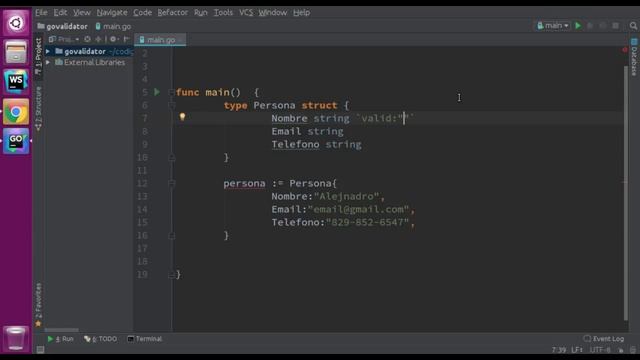Click the green run gutter arrow beside func main
This screenshot has width=640, height=360.
click(x=157, y=92)
